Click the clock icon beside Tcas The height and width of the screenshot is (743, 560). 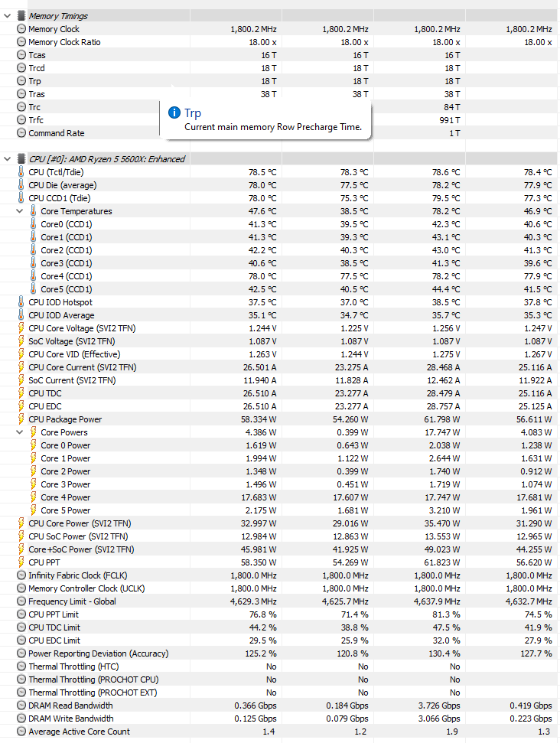(x=21, y=55)
